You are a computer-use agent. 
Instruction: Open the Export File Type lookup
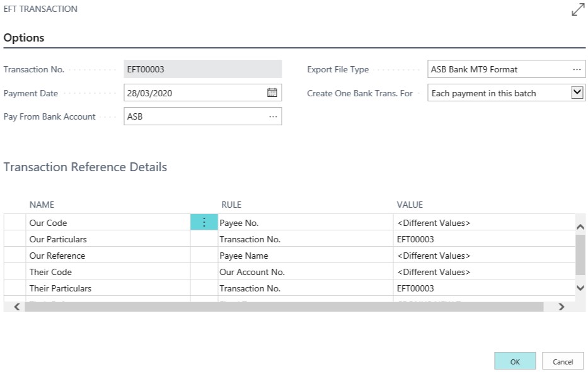(x=577, y=69)
